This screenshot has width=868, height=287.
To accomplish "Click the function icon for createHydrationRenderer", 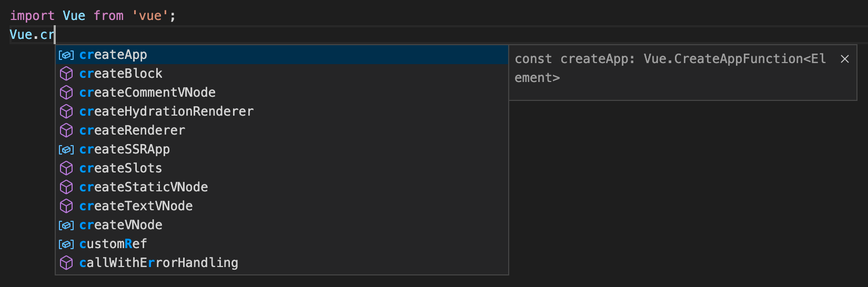I will coord(66,111).
